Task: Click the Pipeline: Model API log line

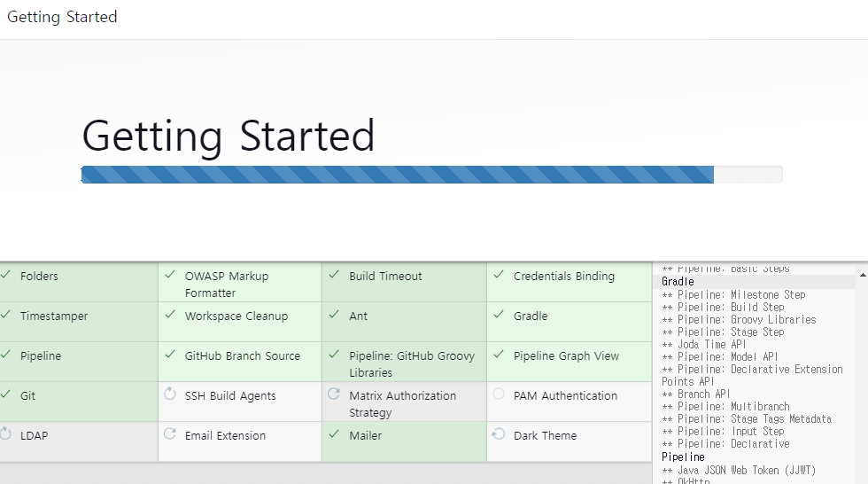Action: pos(719,356)
